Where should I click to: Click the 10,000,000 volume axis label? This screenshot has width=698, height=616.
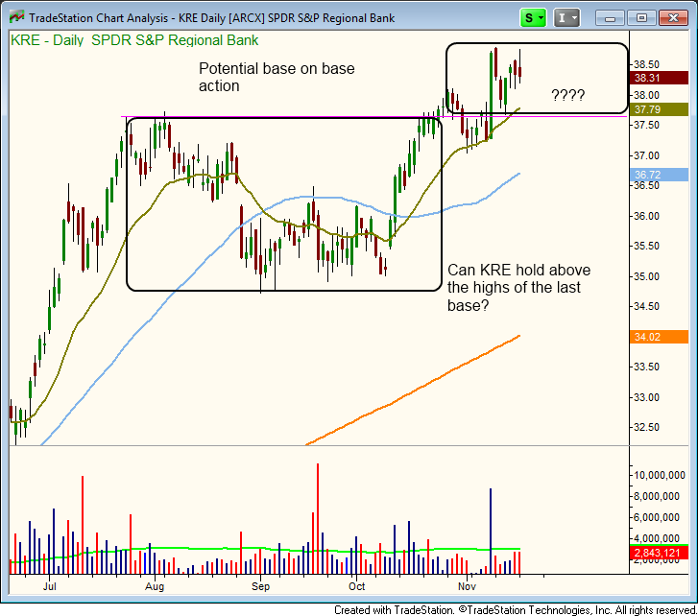pos(660,475)
